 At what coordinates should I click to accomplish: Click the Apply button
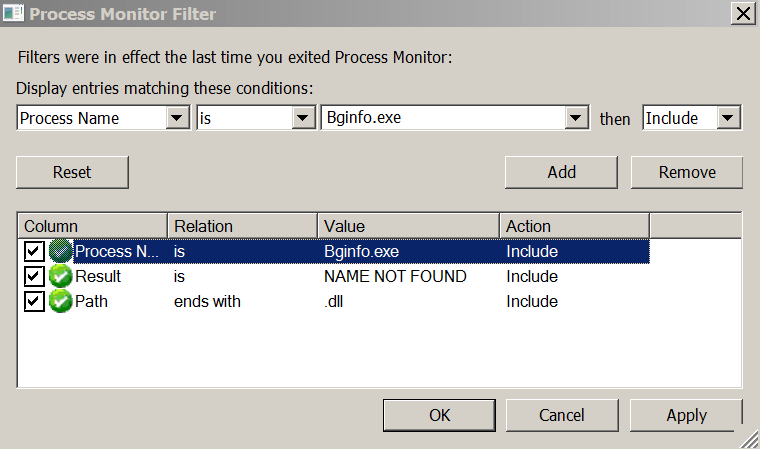tap(686, 415)
